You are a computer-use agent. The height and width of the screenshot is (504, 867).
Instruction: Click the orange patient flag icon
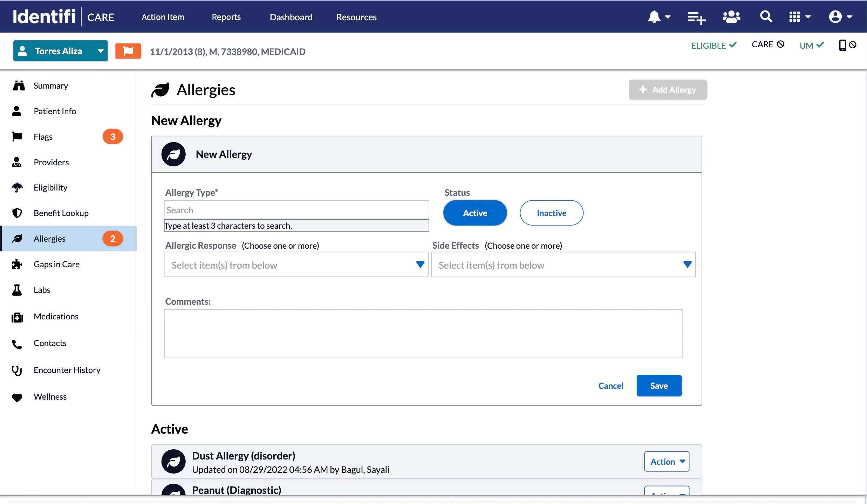pos(128,51)
